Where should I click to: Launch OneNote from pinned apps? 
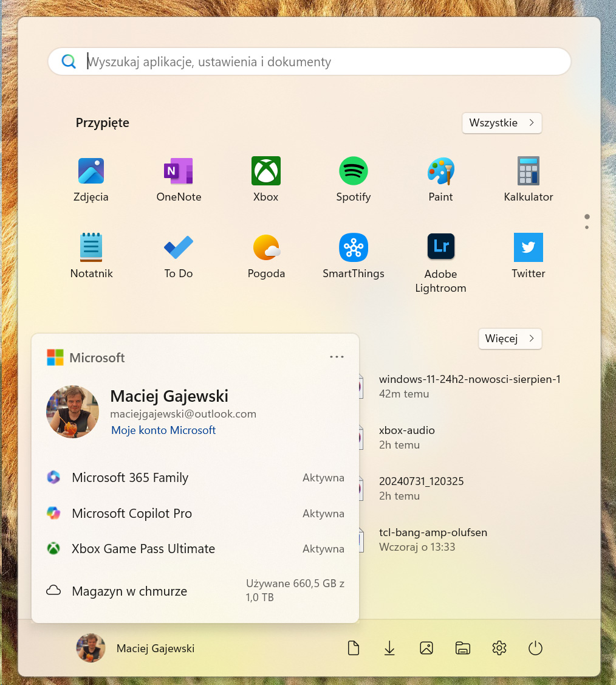179,179
